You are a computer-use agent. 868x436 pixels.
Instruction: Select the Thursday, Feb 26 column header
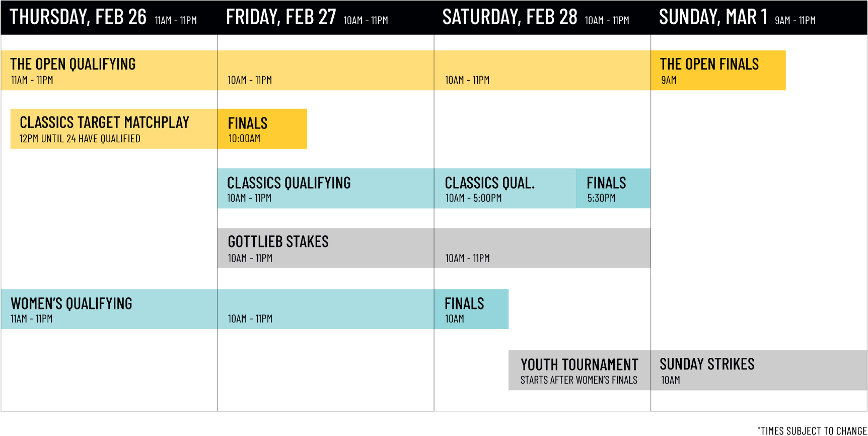click(103, 18)
